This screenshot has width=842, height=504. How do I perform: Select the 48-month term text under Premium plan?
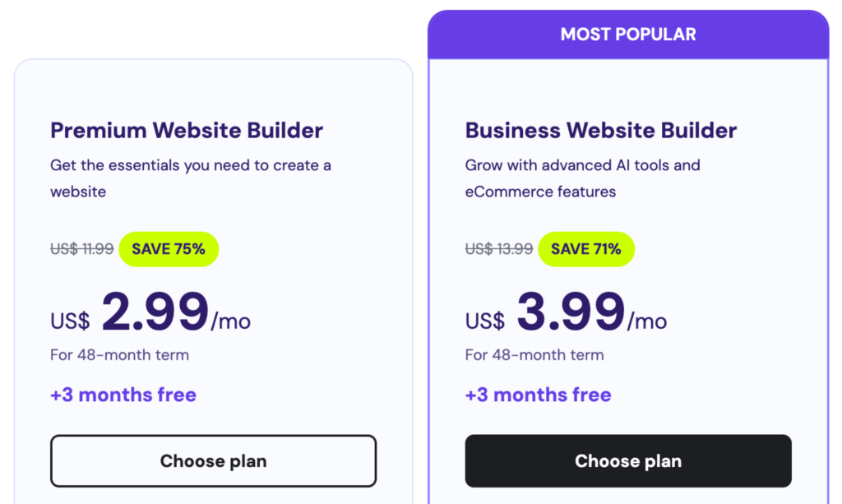(x=119, y=355)
